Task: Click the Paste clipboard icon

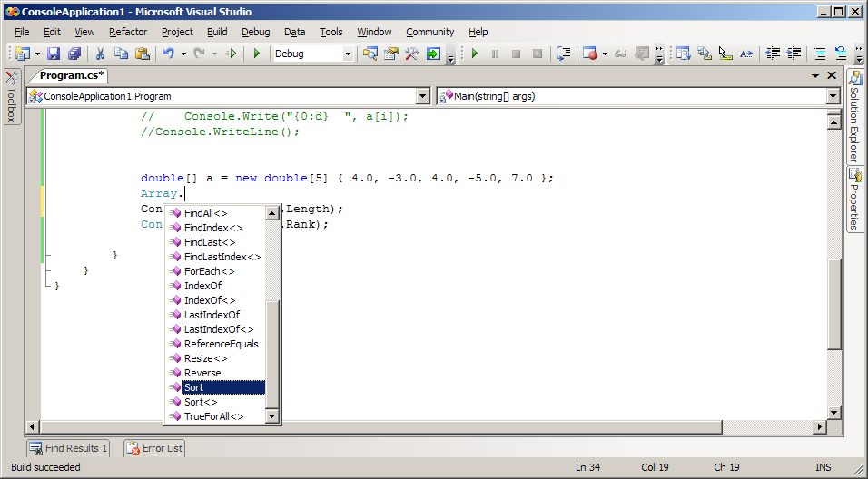Action: (141, 54)
